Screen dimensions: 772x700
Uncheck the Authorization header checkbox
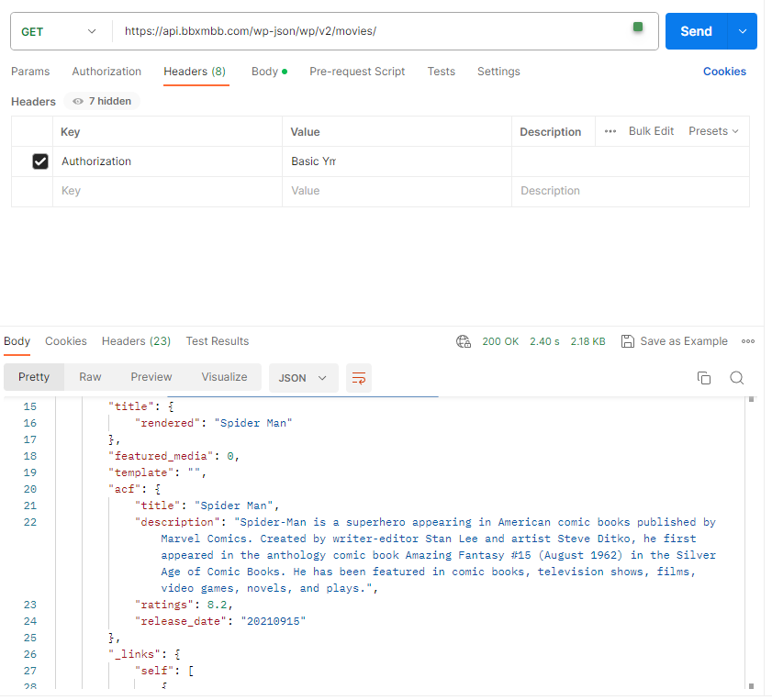(x=40, y=161)
